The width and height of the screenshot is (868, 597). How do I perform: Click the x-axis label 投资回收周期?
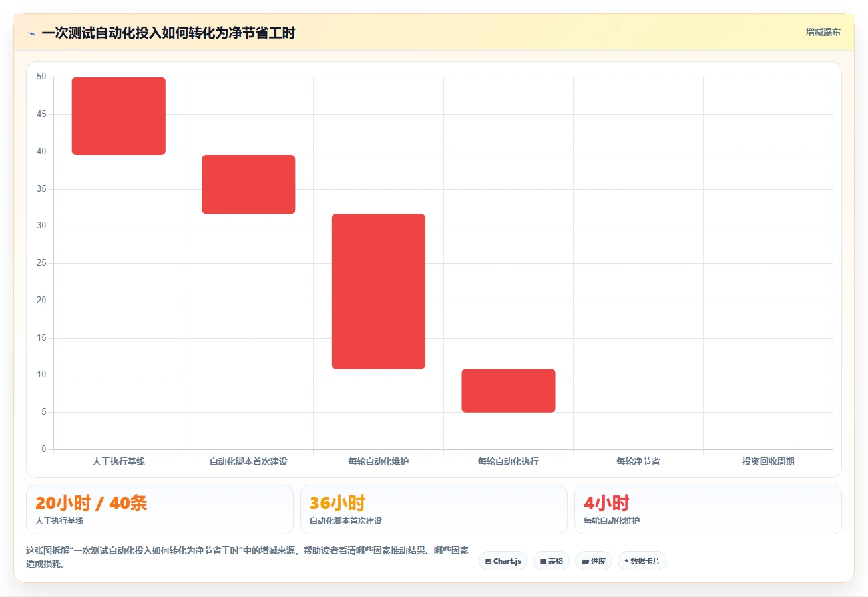[x=768, y=461]
